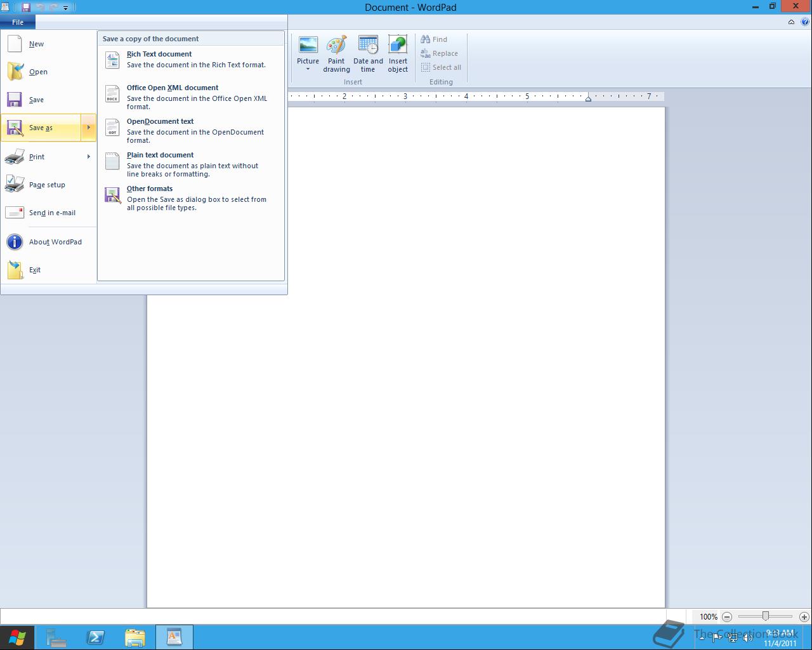
Task: Click the zoom slider handle
Action: click(x=766, y=616)
